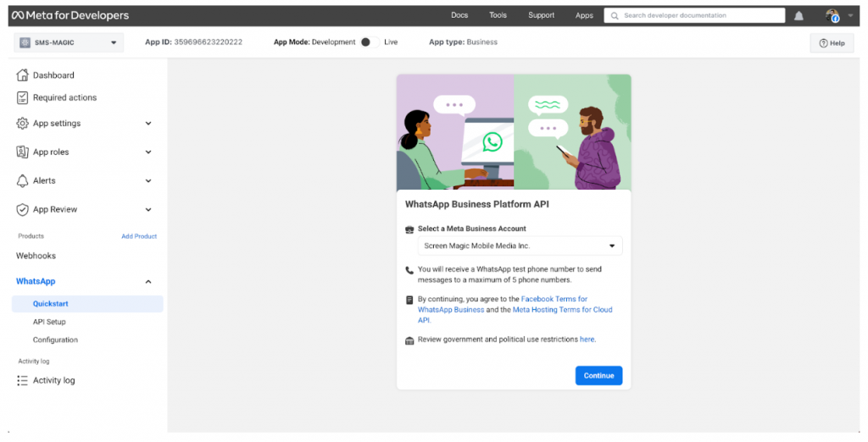Open Meta Hosting Terms for Cloud API link
The width and height of the screenshot is (868, 442).
tap(515, 315)
